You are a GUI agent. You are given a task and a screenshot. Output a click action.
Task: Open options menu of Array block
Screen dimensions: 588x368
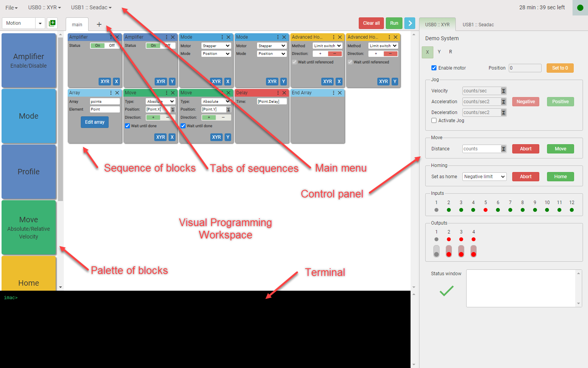(x=111, y=93)
